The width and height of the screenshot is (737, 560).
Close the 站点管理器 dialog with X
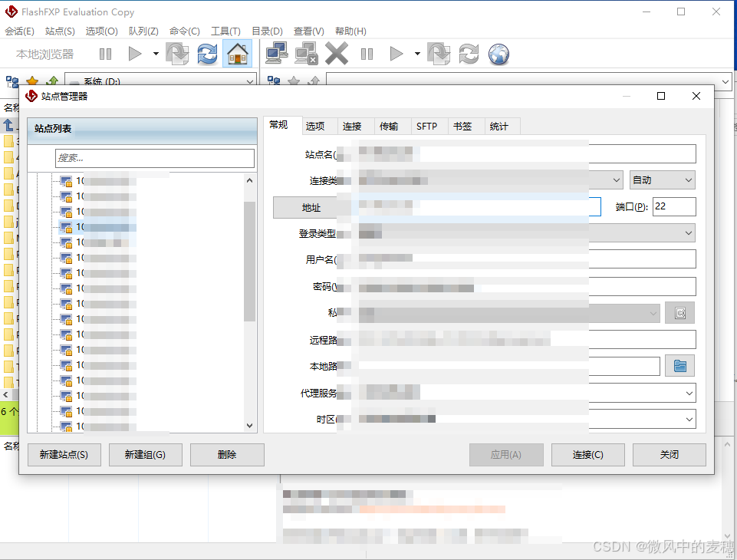696,96
